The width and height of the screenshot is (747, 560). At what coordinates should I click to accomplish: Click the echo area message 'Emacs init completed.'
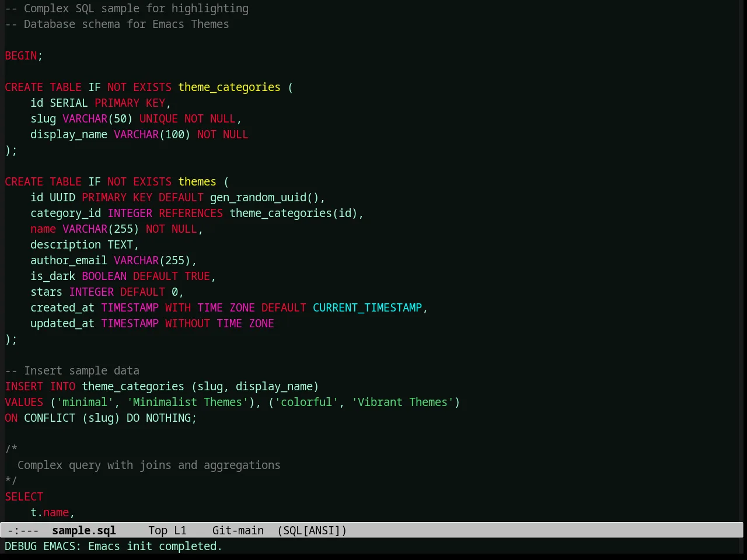[x=155, y=546]
